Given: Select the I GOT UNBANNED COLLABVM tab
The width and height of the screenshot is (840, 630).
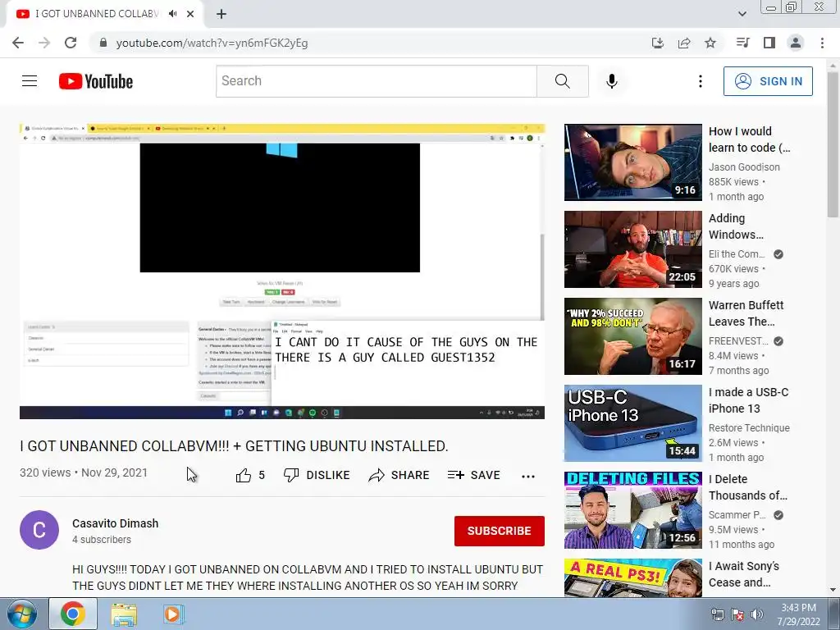Looking at the screenshot, I should click(97, 14).
